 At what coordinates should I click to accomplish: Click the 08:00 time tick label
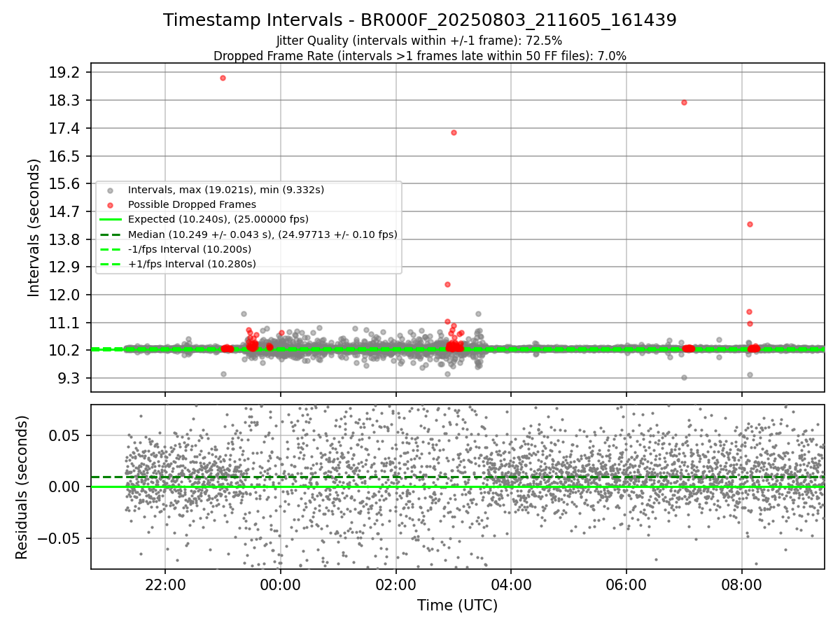741,584
